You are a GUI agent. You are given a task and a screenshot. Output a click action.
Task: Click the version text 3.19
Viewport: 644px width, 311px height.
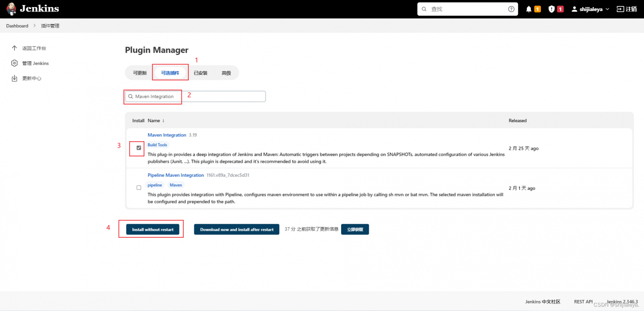pos(193,135)
